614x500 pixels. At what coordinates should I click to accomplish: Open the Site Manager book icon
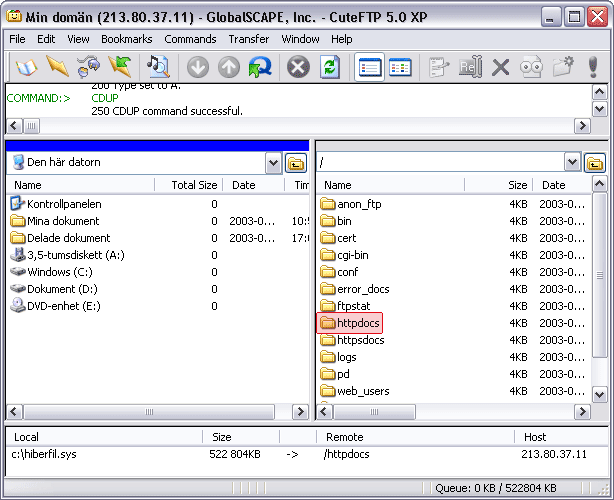tap(25, 67)
